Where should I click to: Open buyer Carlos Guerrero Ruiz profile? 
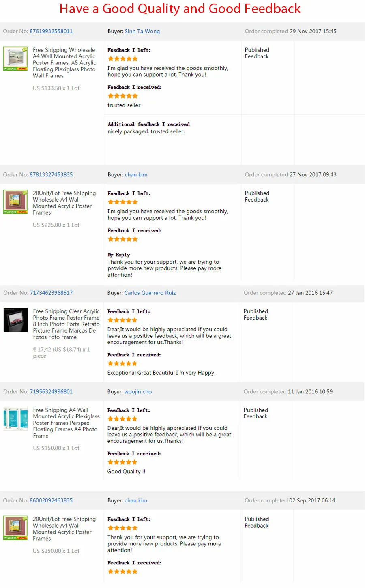(150, 293)
